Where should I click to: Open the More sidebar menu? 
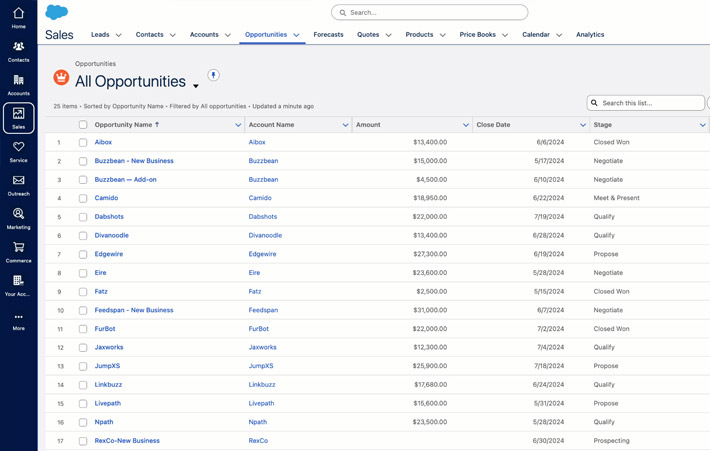pyautogui.click(x=19, y=321)
